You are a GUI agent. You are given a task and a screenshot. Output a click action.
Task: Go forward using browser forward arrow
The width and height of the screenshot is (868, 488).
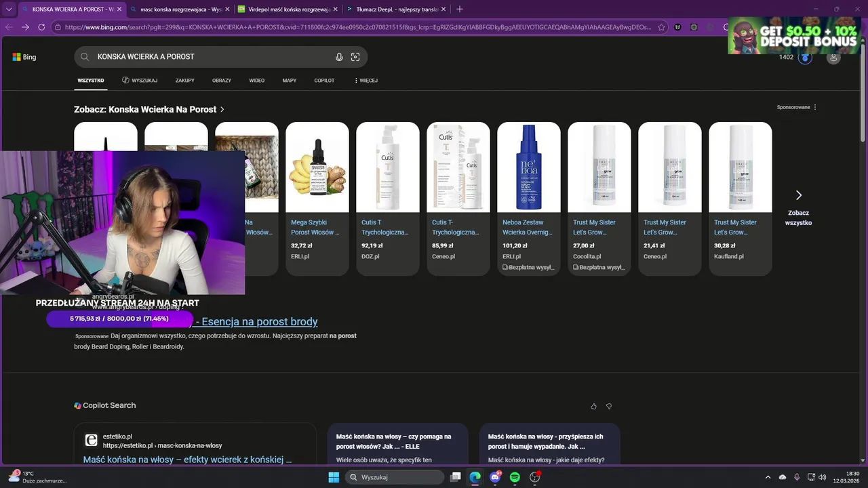25,27
